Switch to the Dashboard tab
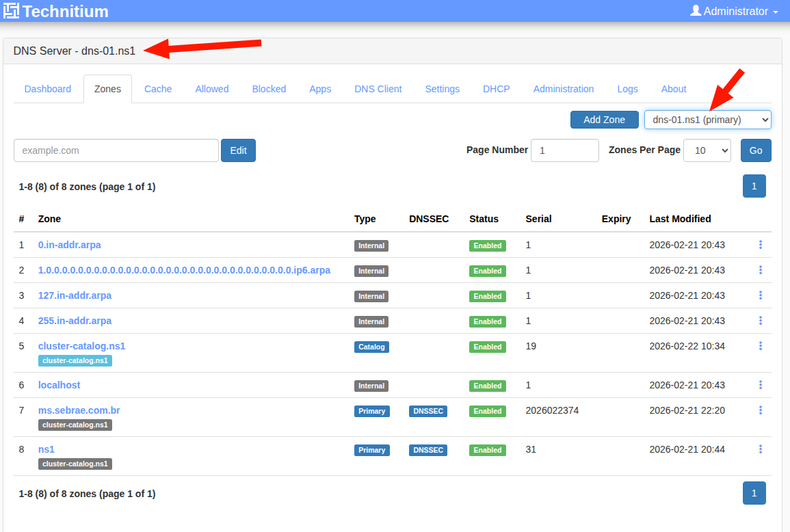Viewport: 790px width, 532px height. [x=48, y=89]
